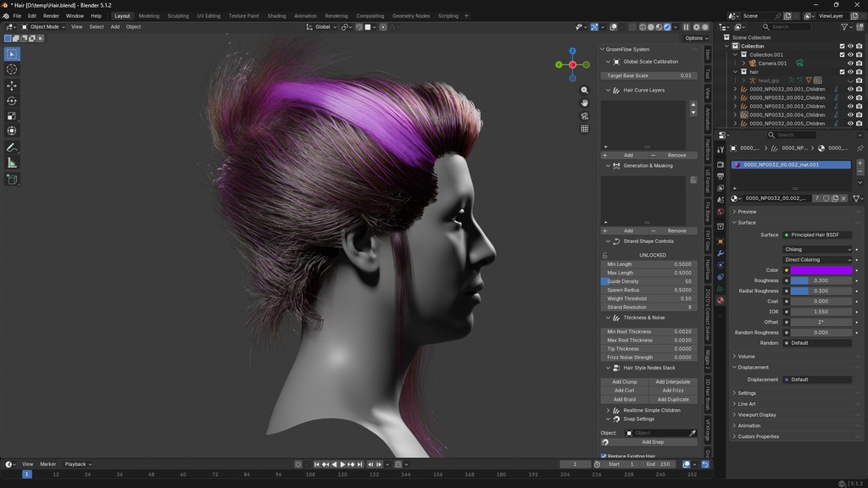Image resolution: width=868 pixels, height=488 pixels.
Task: Adjust the Radial Roughness slider
Action: (x=821, y=291)
